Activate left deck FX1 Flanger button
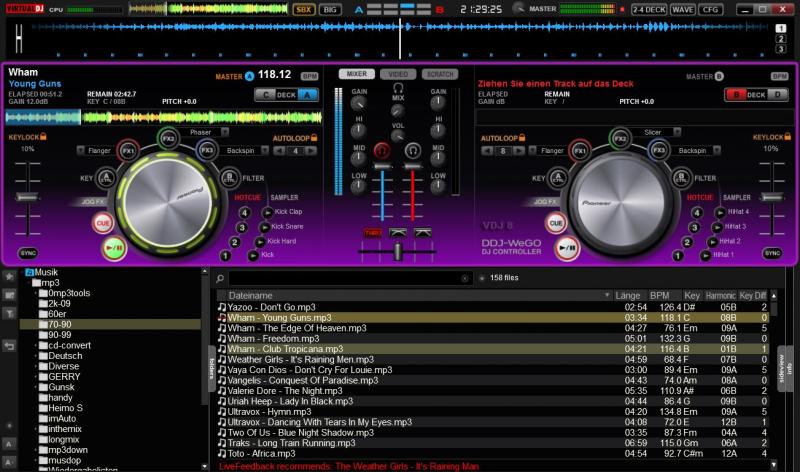 [128, 151]
